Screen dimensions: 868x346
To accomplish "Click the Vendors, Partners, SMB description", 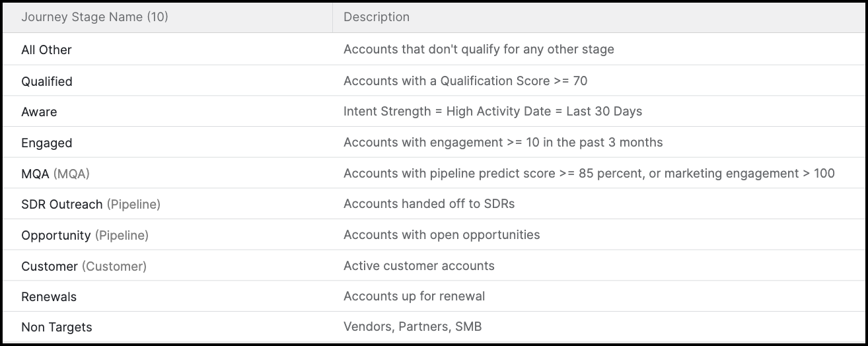I will pos(412,327).
